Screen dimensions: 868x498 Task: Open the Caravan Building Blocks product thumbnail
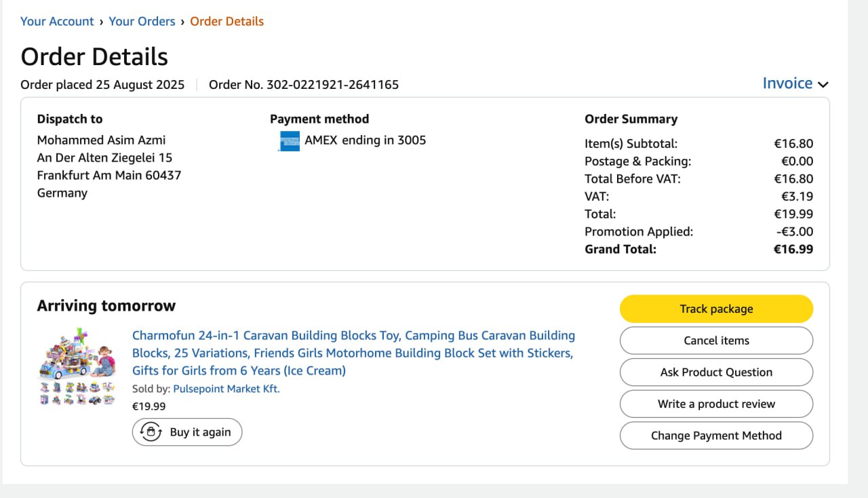click(x=76, y=367)
